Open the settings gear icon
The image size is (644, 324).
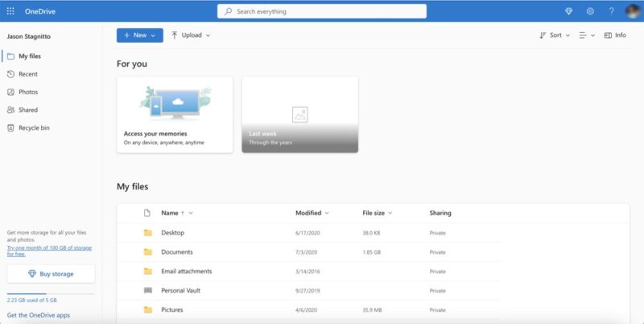pyautogui.click(x=590, y=11)
